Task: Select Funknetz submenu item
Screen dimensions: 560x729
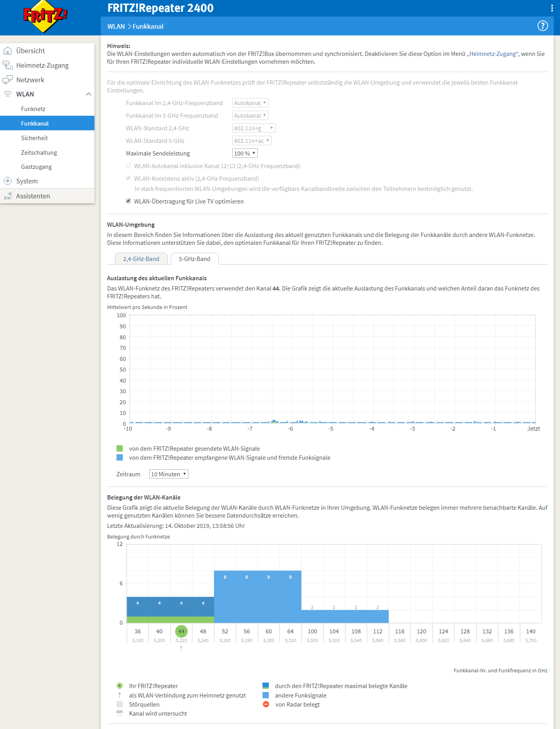Action: 47,109
